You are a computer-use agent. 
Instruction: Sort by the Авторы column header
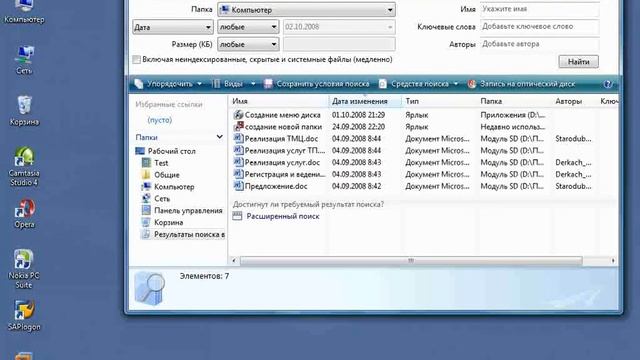pos(574,101)
